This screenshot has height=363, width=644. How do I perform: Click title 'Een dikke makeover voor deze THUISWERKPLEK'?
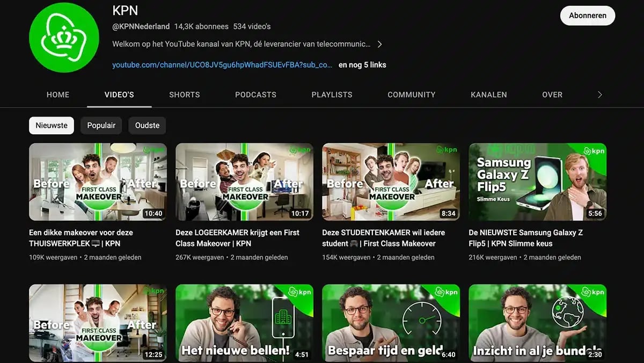pos(81,238)
